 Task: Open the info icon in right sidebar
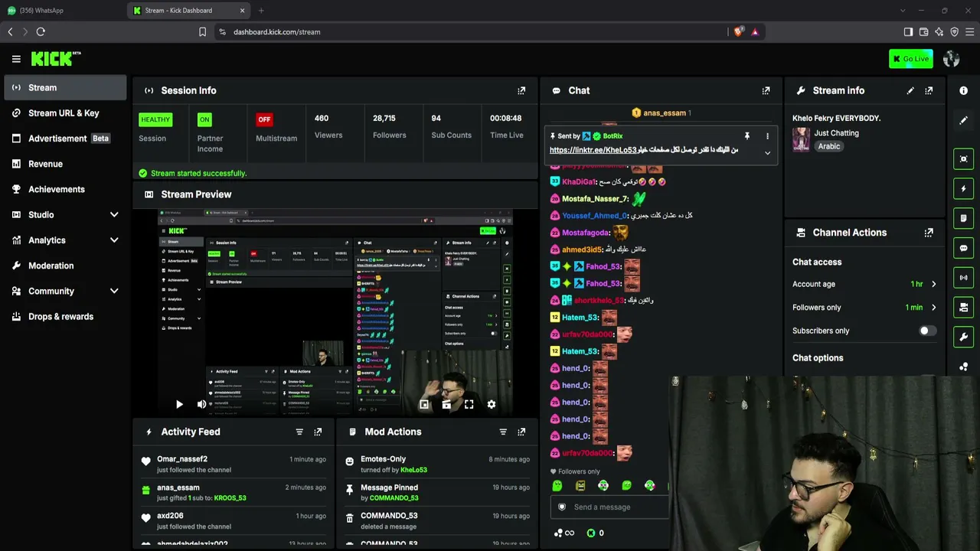tap(964, 90)
